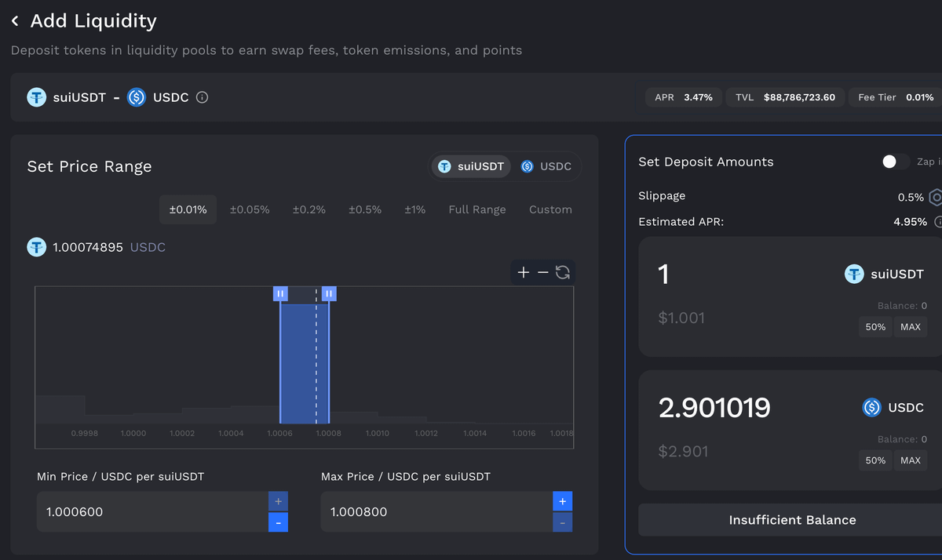Zoom out the price chart with minus icon

[x=542, y=272]
